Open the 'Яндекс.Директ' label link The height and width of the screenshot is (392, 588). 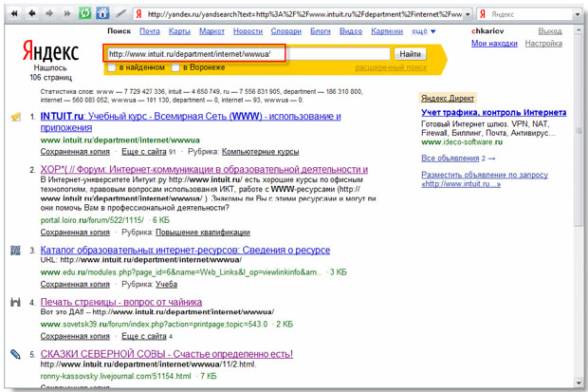[x=448, y=99]
